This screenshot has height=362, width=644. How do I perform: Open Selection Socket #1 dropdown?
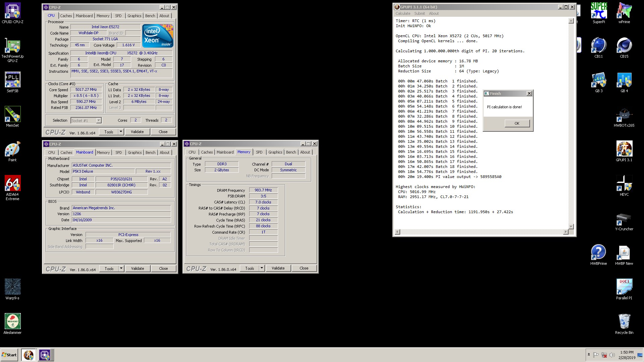coord(99,120)
